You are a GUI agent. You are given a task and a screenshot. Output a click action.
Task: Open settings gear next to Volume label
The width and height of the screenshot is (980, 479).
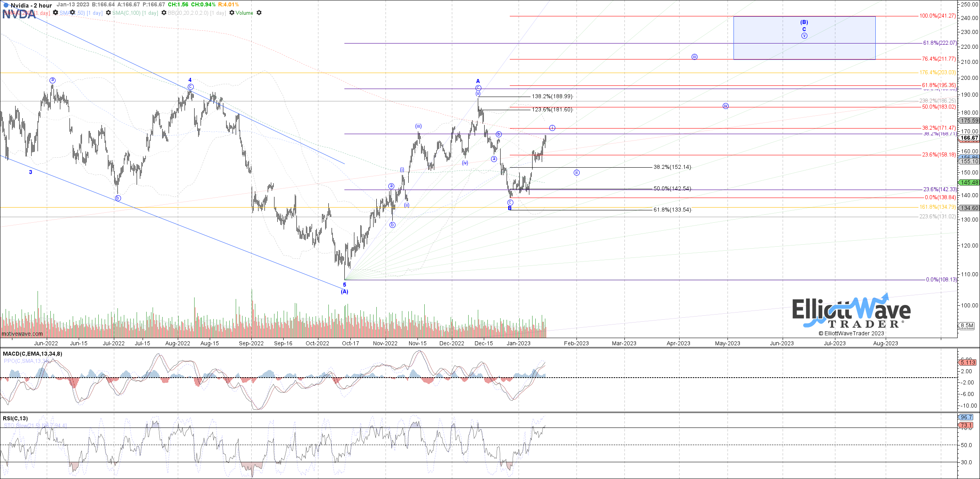click(259, 13)
